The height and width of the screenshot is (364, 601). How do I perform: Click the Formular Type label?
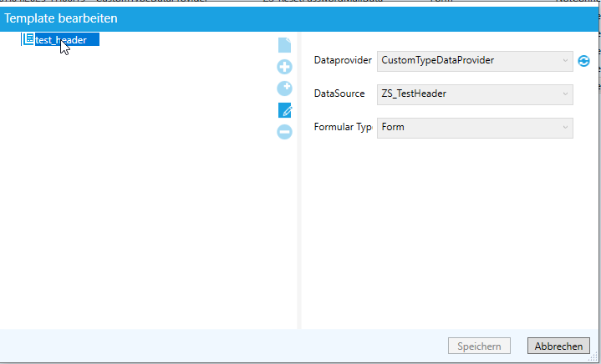click(x=343, y=127)
